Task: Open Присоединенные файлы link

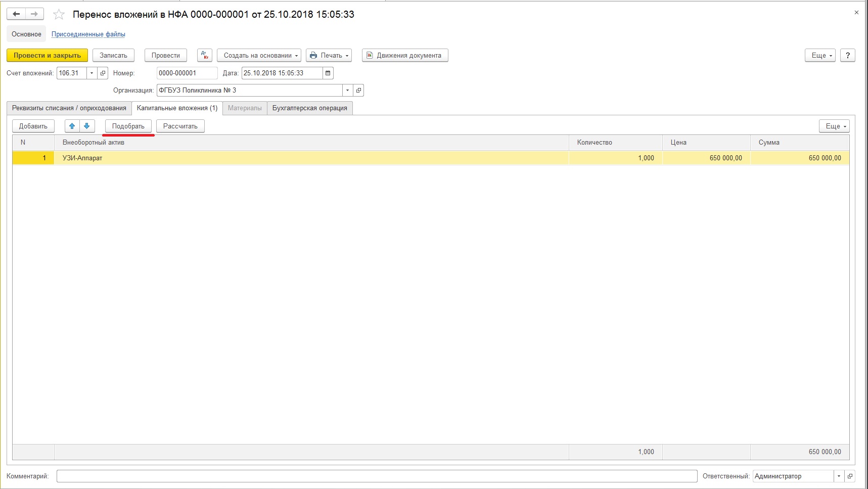Action: (88, 34)
